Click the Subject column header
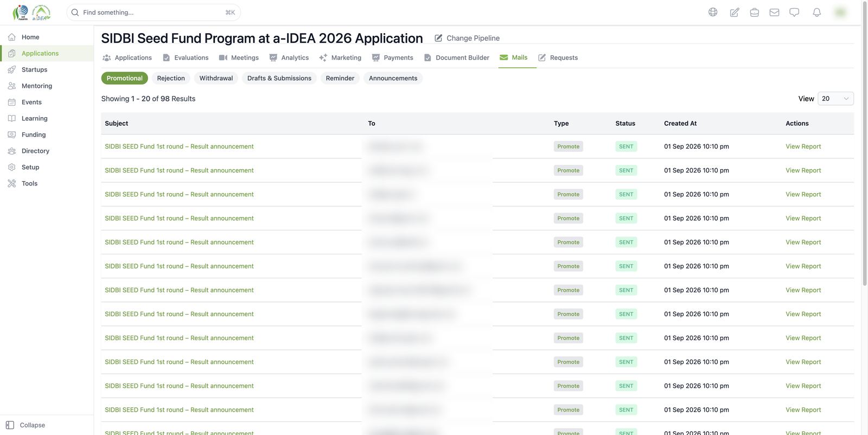 (117, 124)
